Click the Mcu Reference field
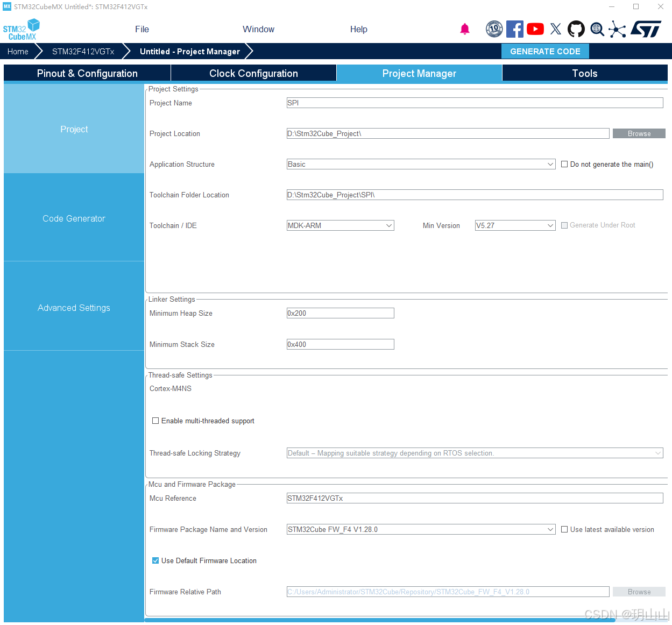 pos(475,498)
